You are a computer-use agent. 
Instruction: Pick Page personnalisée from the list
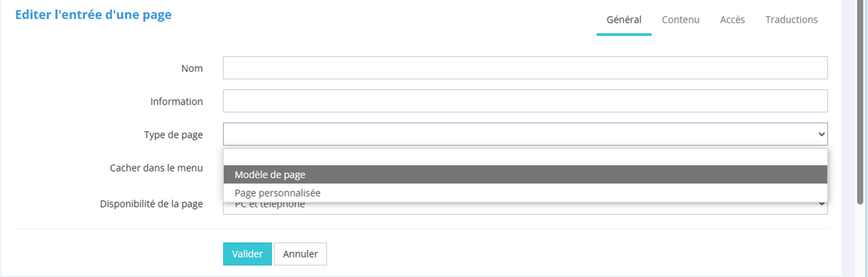coord(525,193)
